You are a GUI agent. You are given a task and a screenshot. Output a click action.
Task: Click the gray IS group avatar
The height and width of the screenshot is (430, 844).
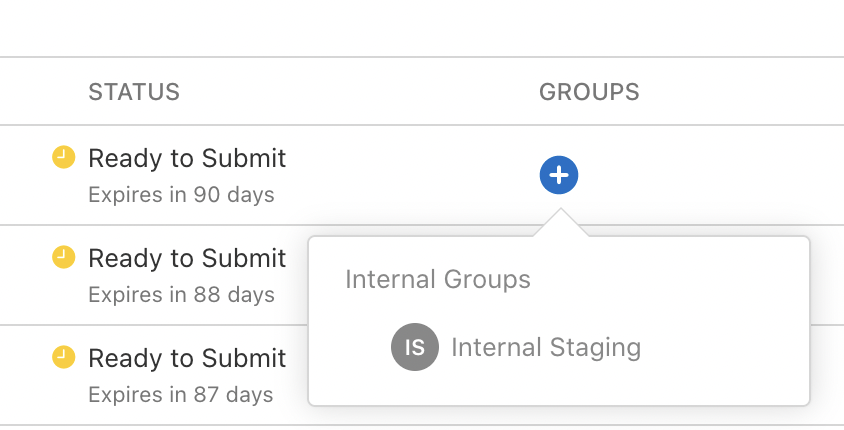click(x=415, y=348)
